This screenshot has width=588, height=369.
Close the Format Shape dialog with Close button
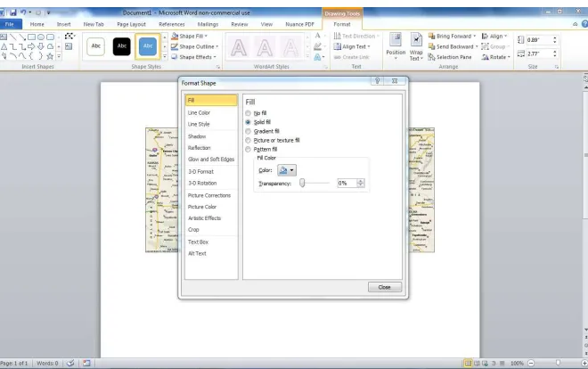[x=385, y=287]
